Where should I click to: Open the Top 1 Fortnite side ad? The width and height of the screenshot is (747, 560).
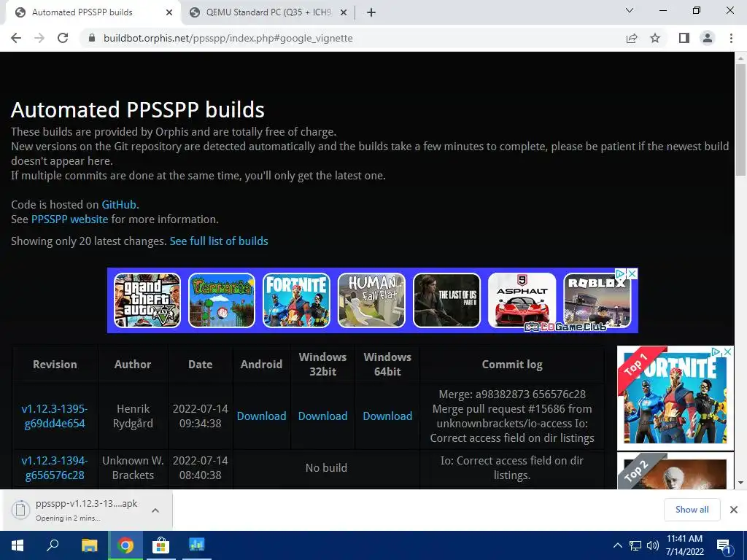[x=675, y=399]
